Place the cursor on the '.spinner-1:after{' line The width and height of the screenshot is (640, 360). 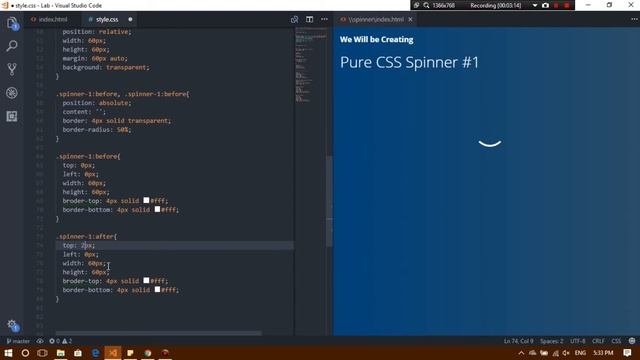pos(87,236)
